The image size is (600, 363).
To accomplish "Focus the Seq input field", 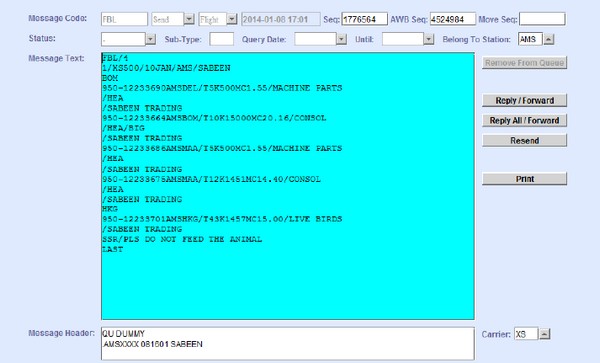I will pyautogui.click(x=364, y=19).
